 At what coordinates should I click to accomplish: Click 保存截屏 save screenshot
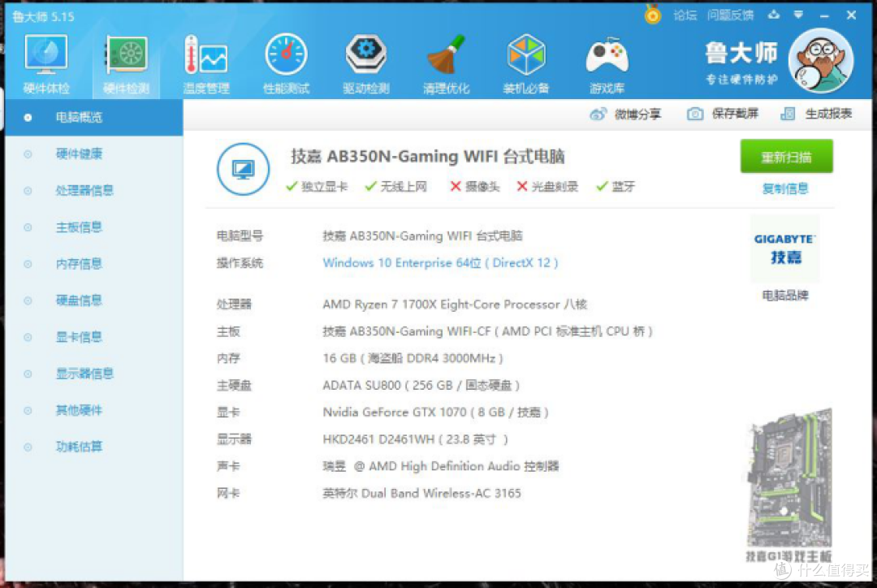tap(723, 115)
